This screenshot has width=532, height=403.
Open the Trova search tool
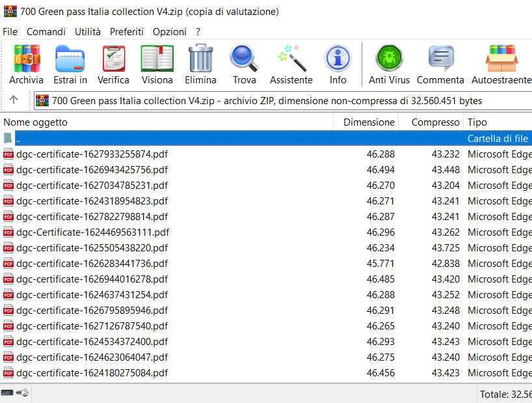pos(245,64)
